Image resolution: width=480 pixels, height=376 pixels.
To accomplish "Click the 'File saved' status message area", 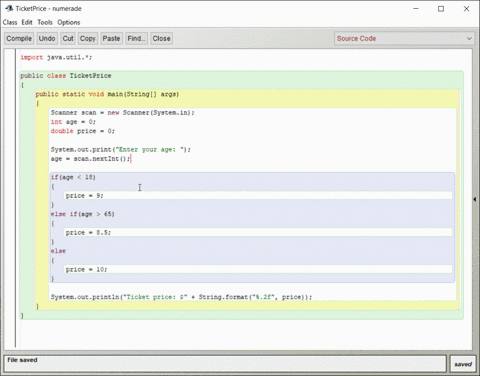I will tap(225, 363).
